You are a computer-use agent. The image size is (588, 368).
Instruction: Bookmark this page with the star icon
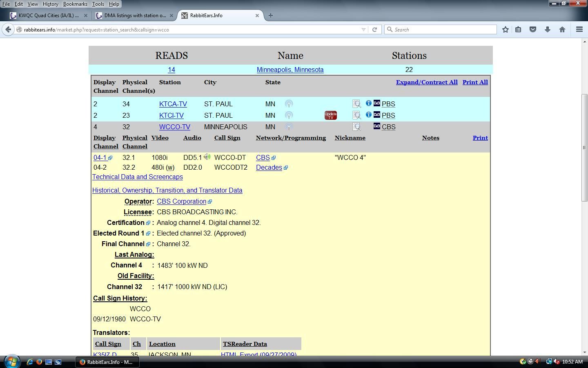pos(506,29)
